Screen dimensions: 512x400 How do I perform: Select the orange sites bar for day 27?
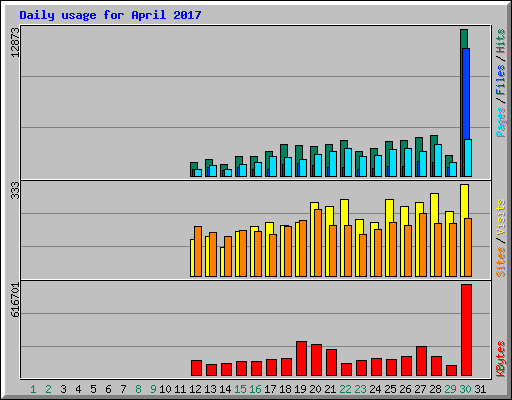click(x=423, y=245)
